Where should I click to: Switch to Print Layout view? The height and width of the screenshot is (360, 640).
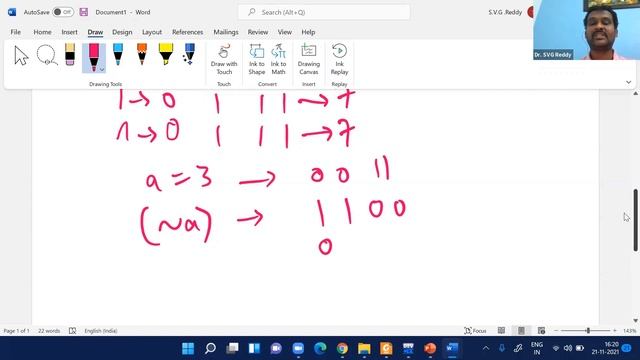point(521,331)
